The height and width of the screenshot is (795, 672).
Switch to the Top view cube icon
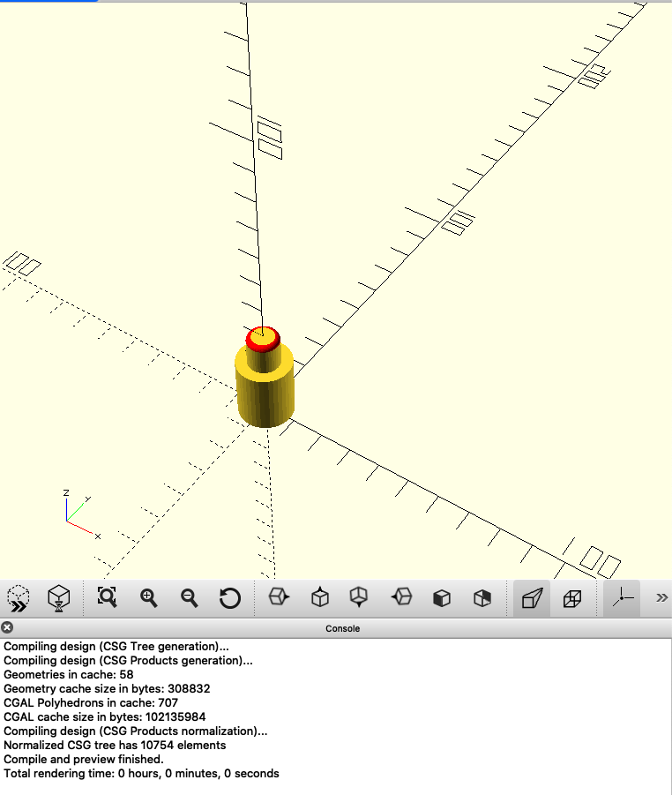(x=320, y=596)
